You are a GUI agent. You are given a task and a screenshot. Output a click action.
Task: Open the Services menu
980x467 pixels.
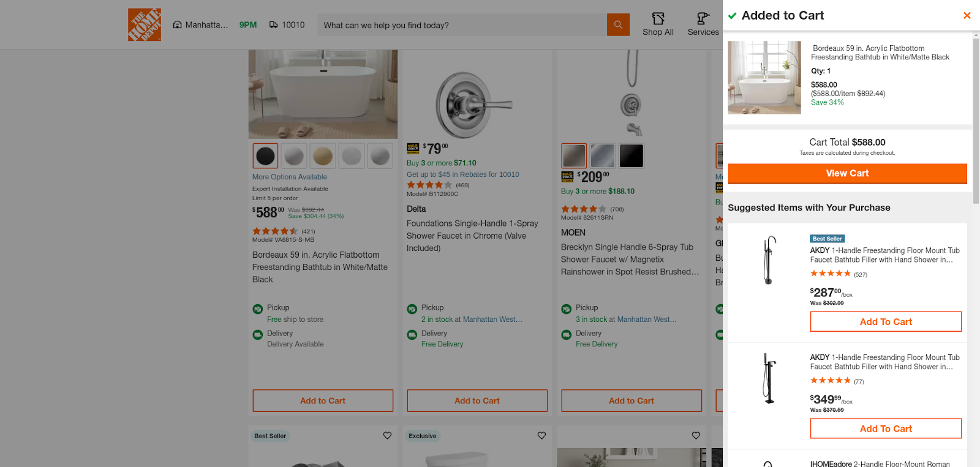pyautogui.click(x=703, y=24)
